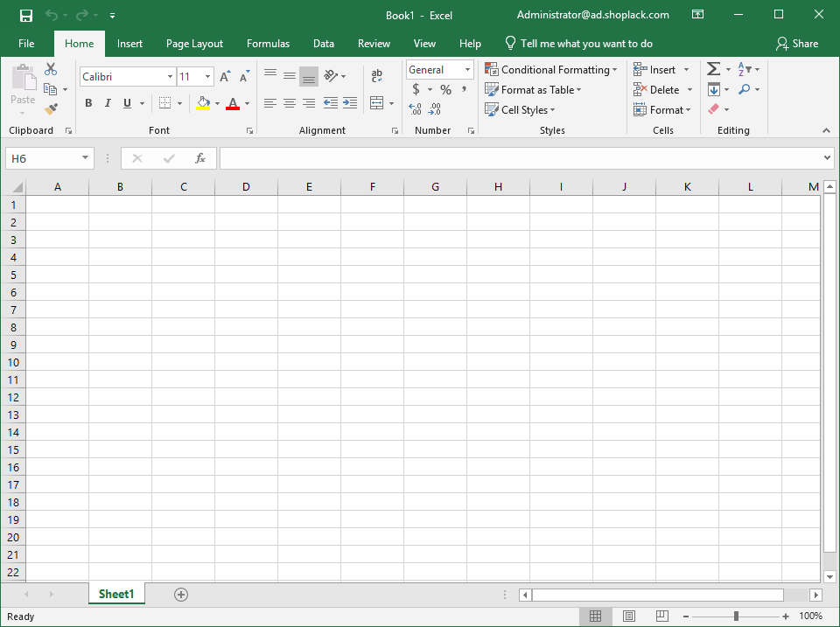840x627 pixels.
Task: Switch to Normal view in status bar
Action: (595, 617)
